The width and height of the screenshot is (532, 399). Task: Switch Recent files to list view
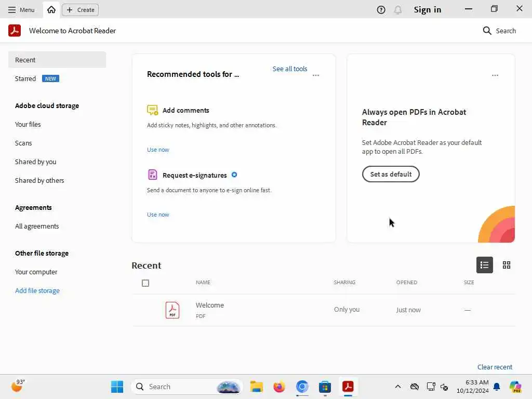point(485,265)
